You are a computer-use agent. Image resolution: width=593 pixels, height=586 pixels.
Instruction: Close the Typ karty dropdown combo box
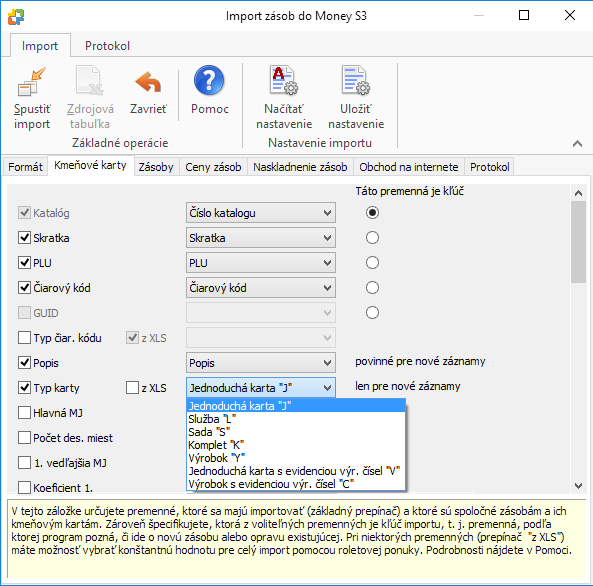tap(261, 388)
